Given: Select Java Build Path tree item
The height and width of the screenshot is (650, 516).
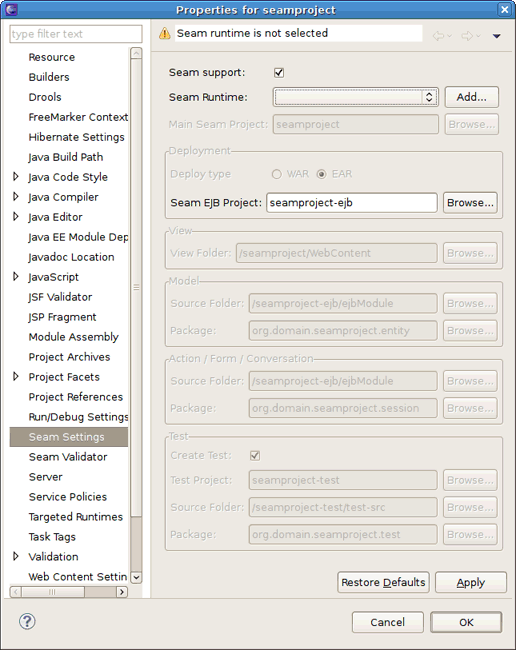Looking at the screenshot, I should coord(65,157).
